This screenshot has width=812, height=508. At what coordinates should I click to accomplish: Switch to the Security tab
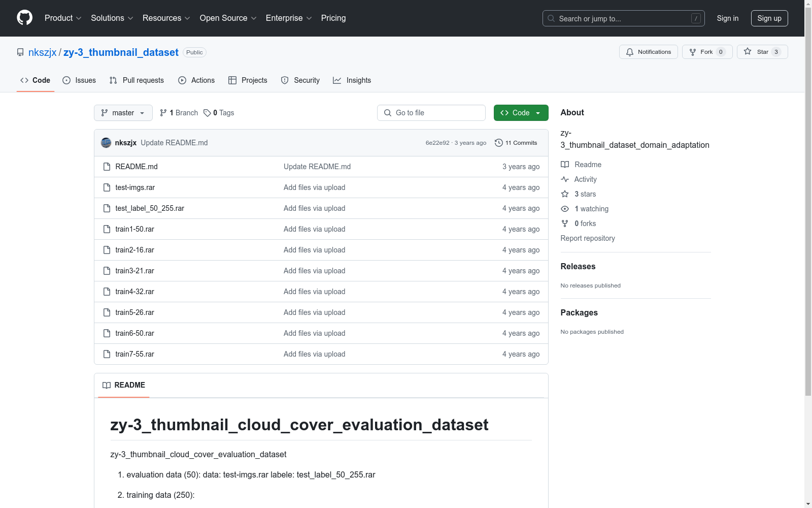coord(300,80)
